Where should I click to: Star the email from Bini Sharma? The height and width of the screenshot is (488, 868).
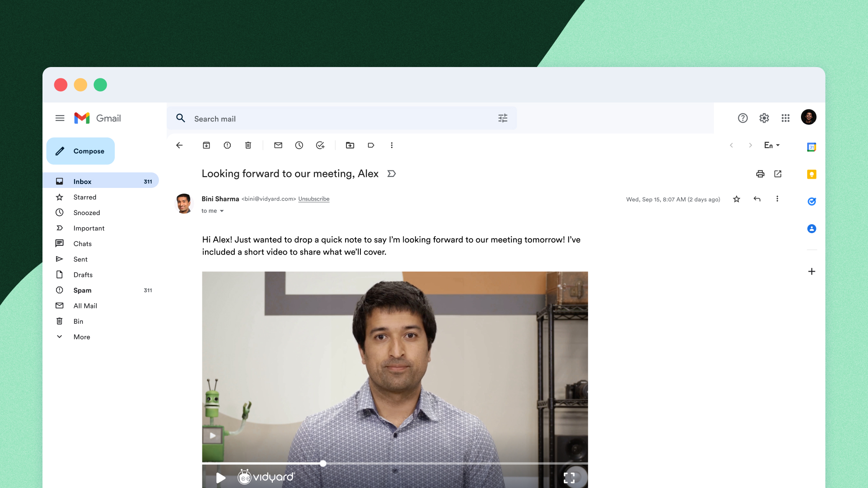[736, 199]
